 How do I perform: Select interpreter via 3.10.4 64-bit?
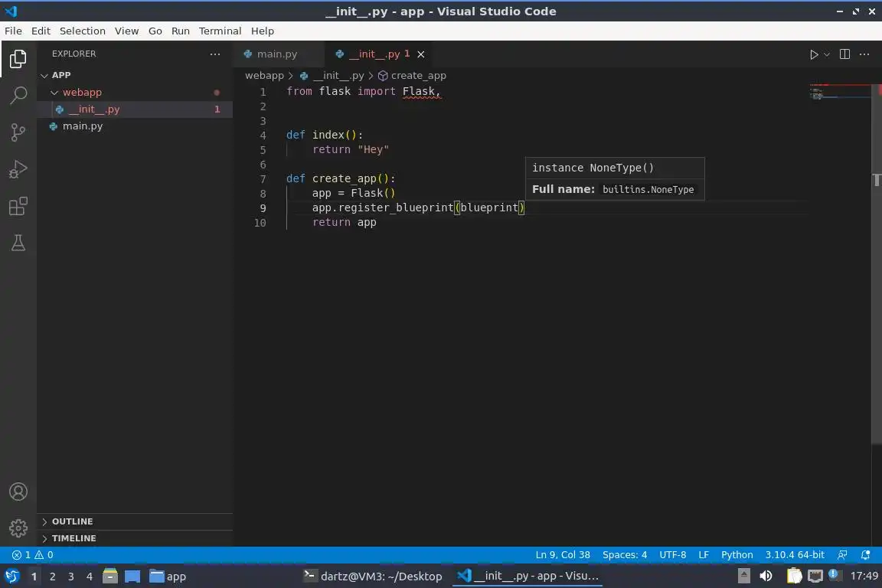(794, 555)
